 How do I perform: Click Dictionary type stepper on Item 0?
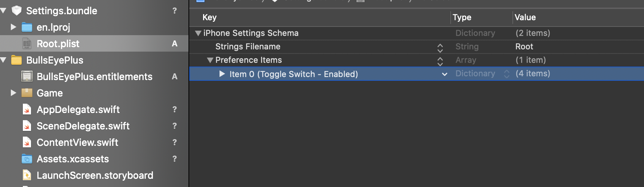[507, 74]
